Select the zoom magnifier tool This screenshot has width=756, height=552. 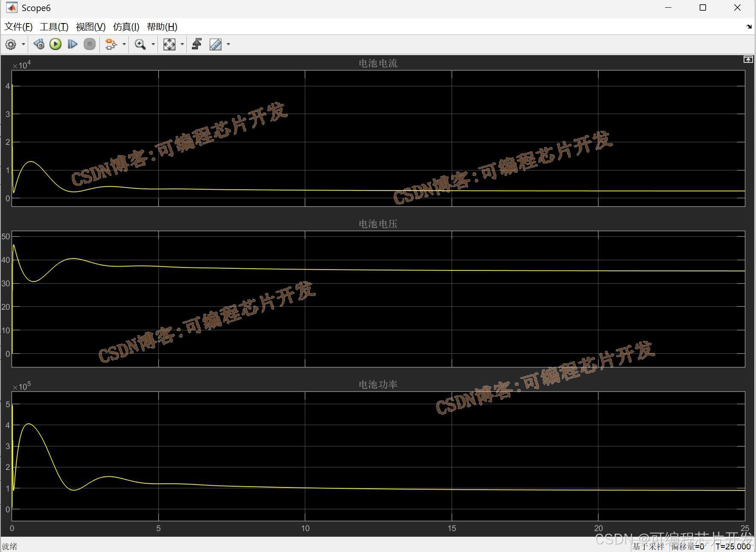[140, 44]
